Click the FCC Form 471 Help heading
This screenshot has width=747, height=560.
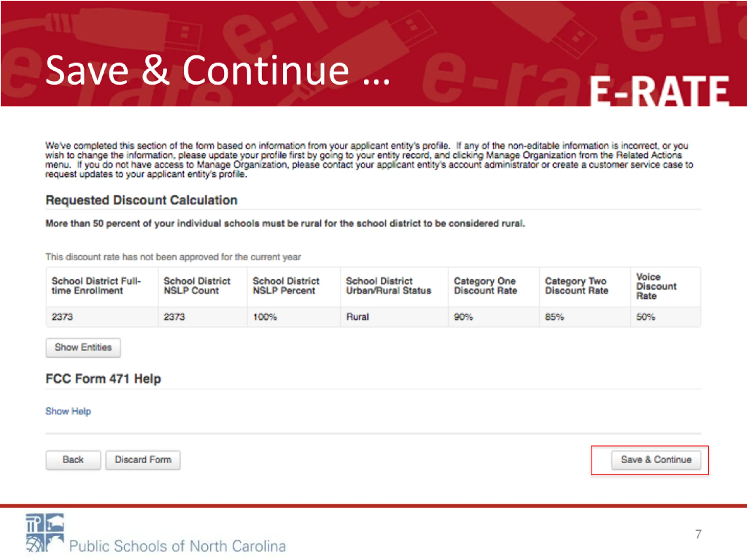[x=103, y=379]
